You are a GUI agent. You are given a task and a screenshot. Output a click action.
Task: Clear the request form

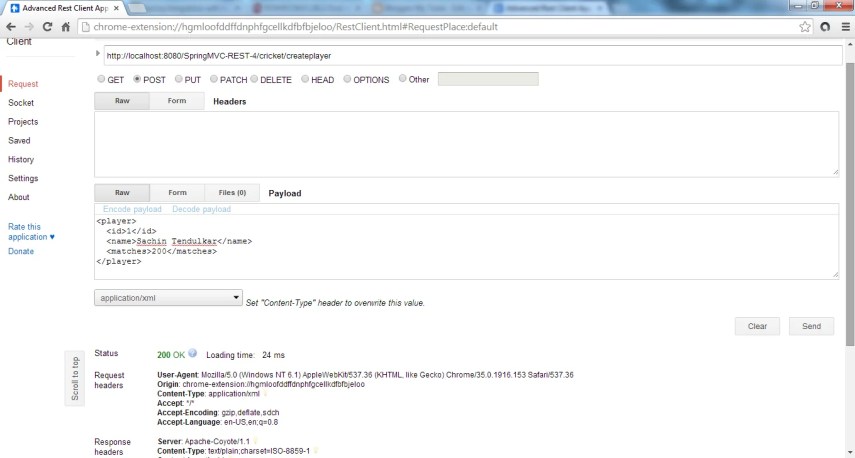(x=757, y=326)
